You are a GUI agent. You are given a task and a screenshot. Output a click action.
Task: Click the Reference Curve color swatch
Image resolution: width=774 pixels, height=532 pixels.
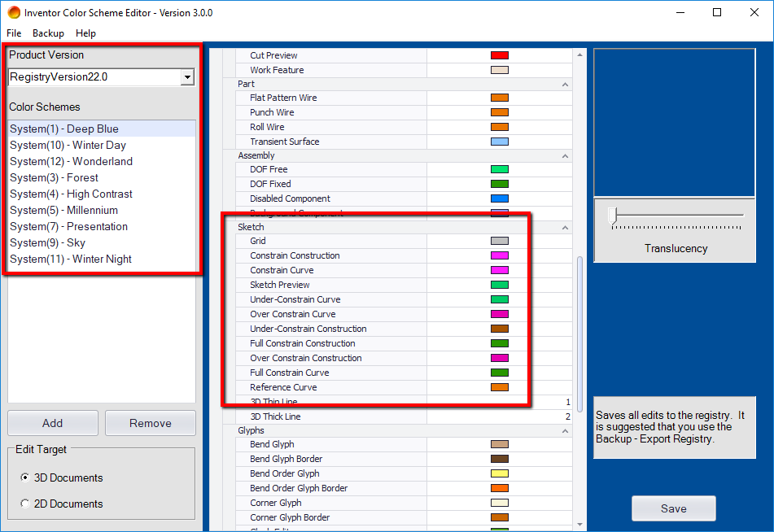coord(500,387)
